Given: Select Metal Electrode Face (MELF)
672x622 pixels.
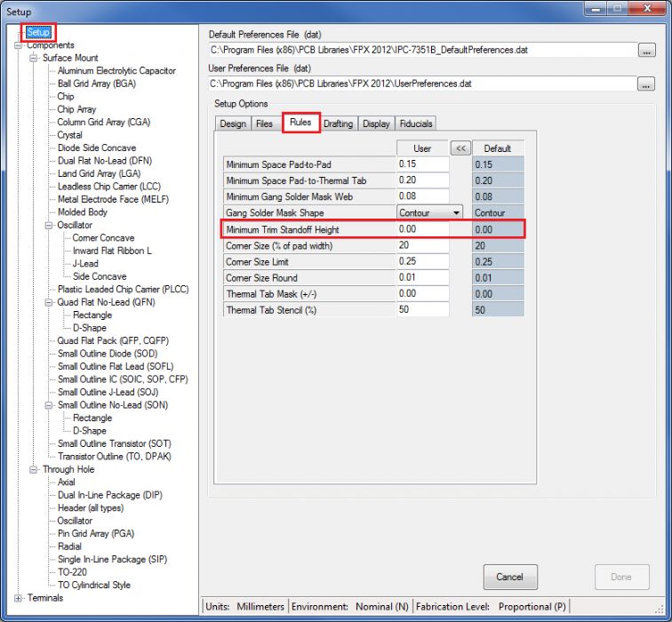Looking at the screenshot, I should [113, 199].
